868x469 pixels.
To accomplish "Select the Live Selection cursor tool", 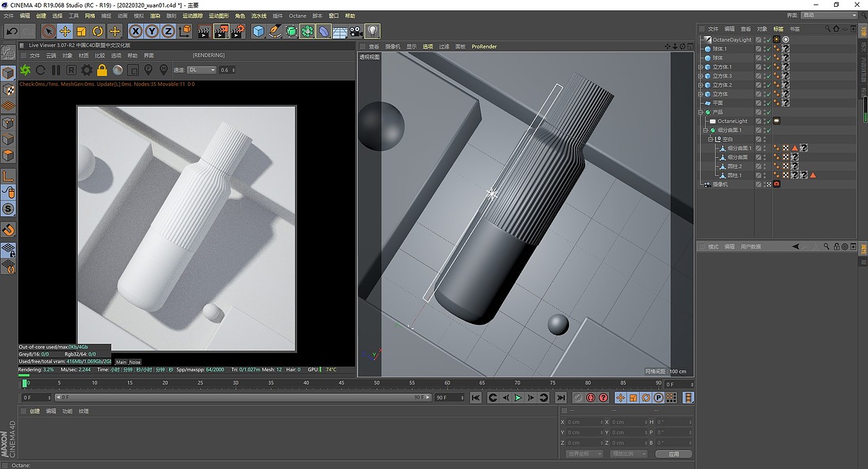I will coord(48,31).
